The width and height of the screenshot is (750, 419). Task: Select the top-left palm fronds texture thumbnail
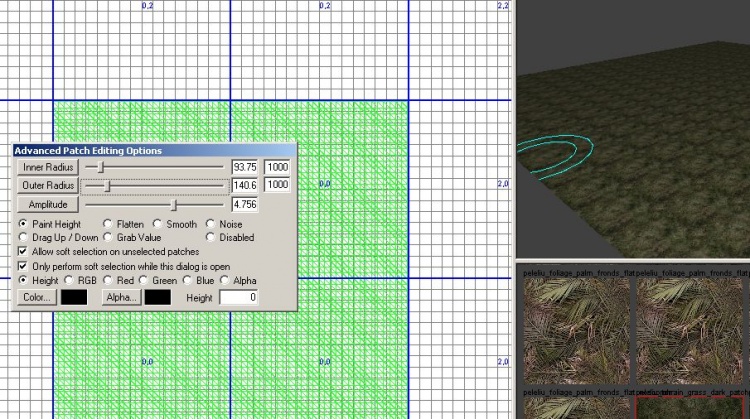point(574,332)
